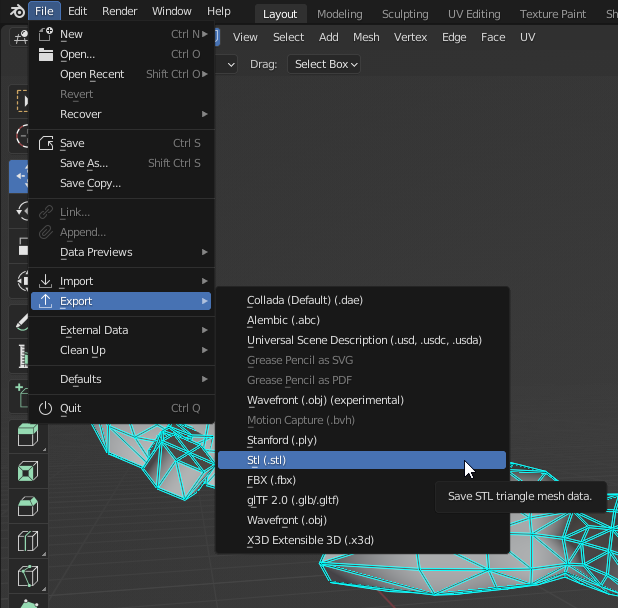
Task: Expand the Open Recent submenu
Action: click(121, 74)
